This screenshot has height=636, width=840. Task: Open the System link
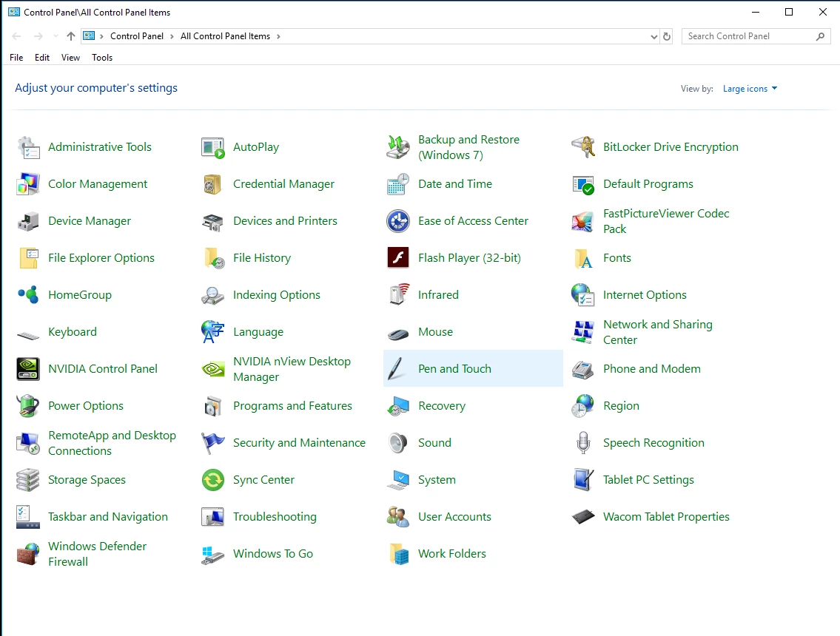pyautogui.click(x=437, y=480)
